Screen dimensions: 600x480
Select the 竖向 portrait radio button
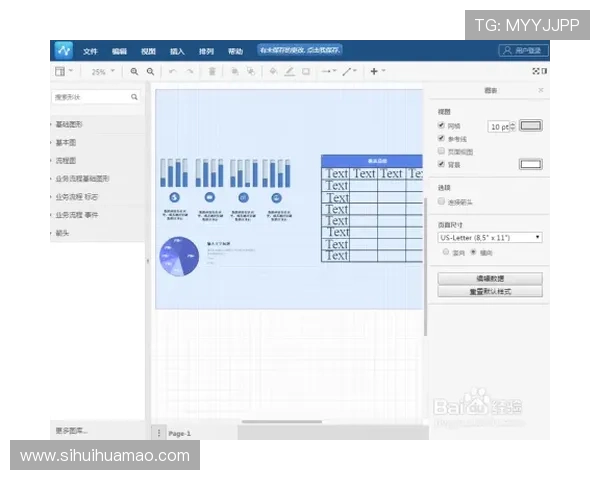pyautogui.click(x=447, y=252)
